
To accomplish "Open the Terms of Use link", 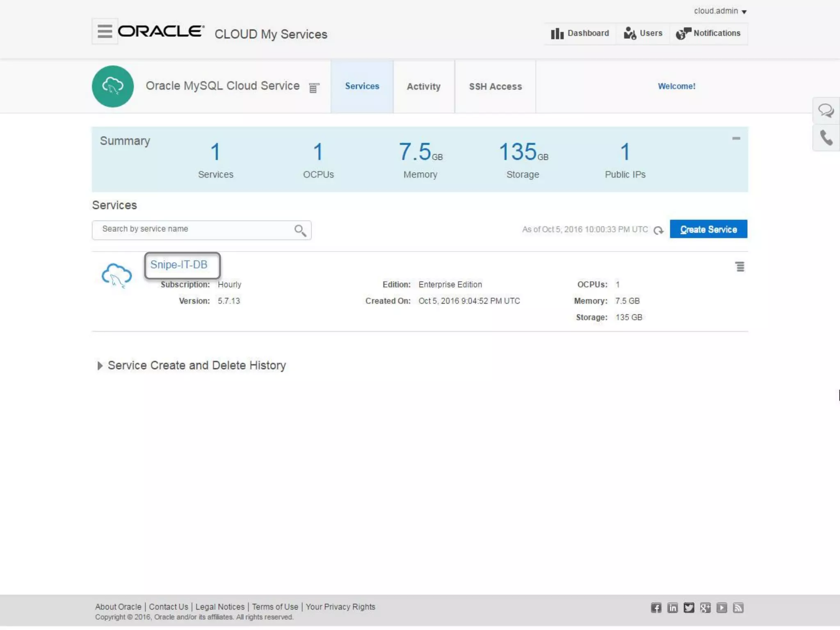I will tap(275, 607).
